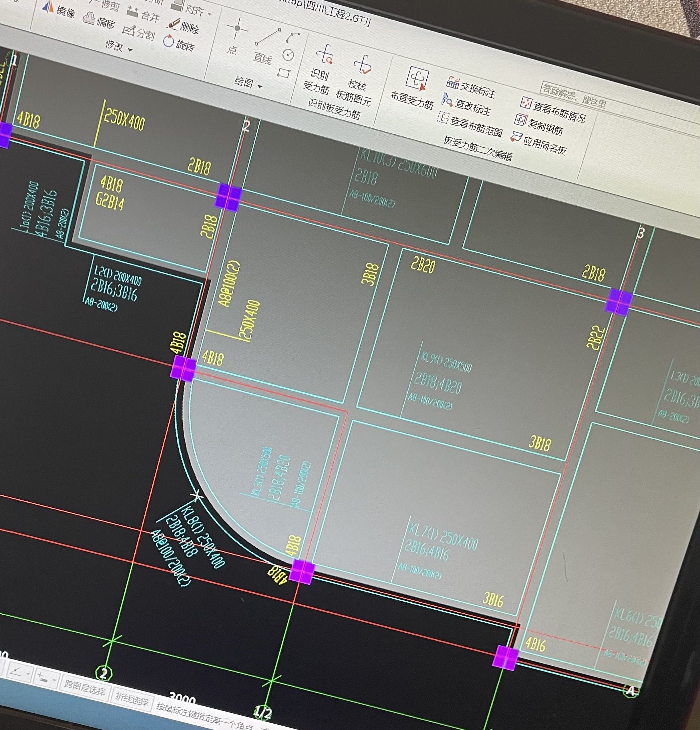The height and width of the screenshot is (730, 700).
Task: Click the yellow G2B14 annotation
Action: [110, 201]
